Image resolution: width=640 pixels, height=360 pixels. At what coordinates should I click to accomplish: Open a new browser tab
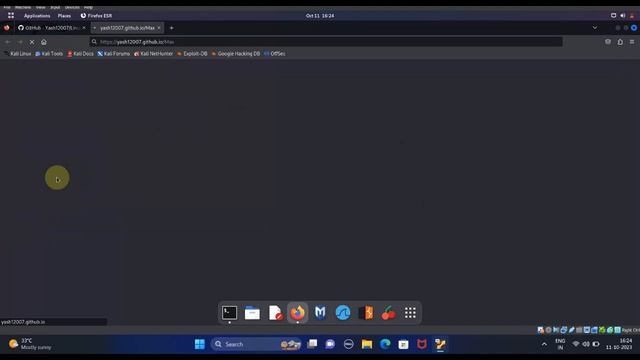[x=171, y=28]
